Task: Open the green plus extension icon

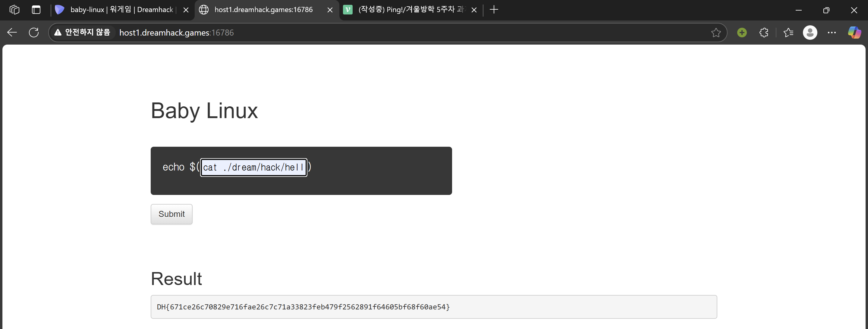Action: [x=742, y=32]
